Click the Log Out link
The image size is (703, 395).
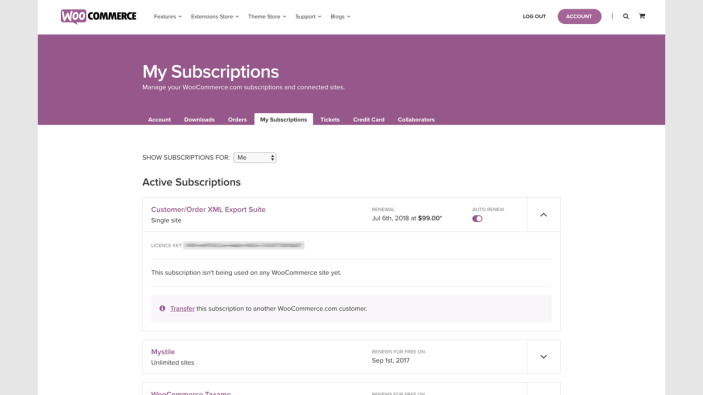(x=534, y=17)
